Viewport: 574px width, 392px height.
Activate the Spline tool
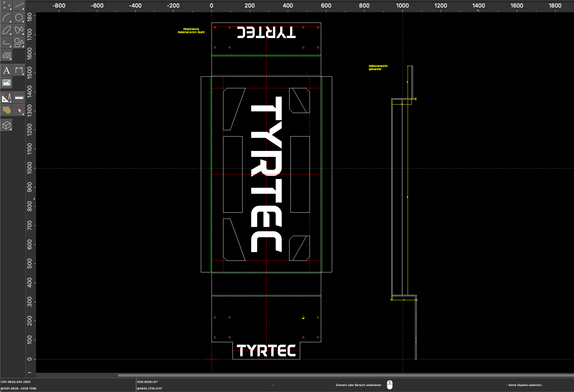point(19,30)
